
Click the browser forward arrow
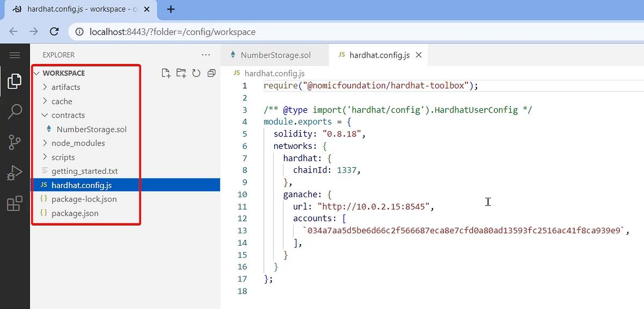point(34,32)
